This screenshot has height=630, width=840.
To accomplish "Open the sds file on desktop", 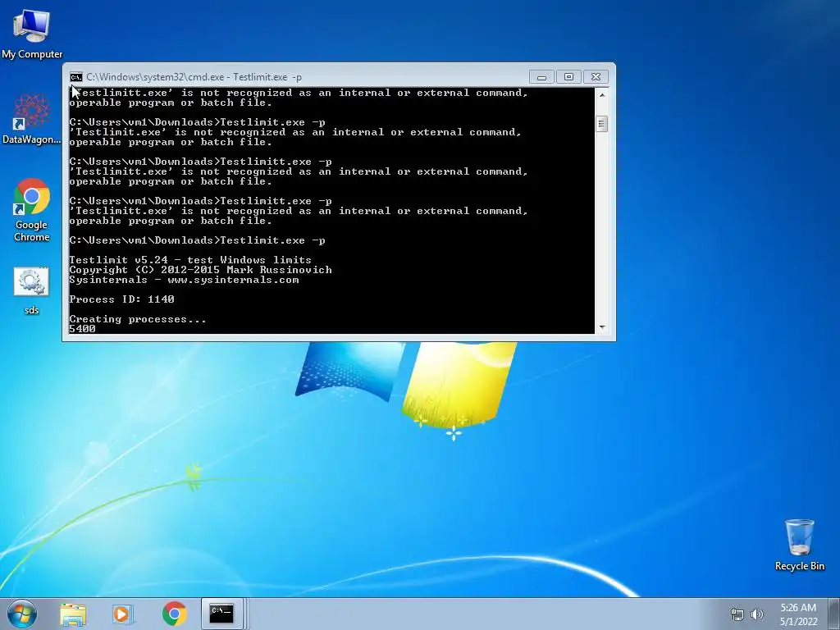I will 32,291.
